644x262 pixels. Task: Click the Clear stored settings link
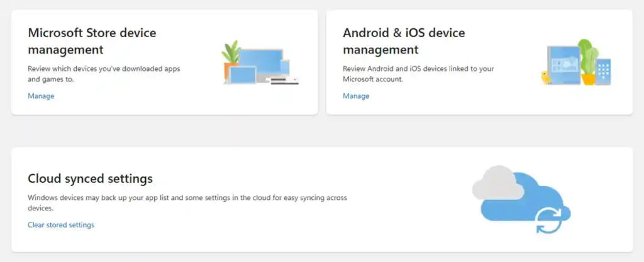[61, 225]
